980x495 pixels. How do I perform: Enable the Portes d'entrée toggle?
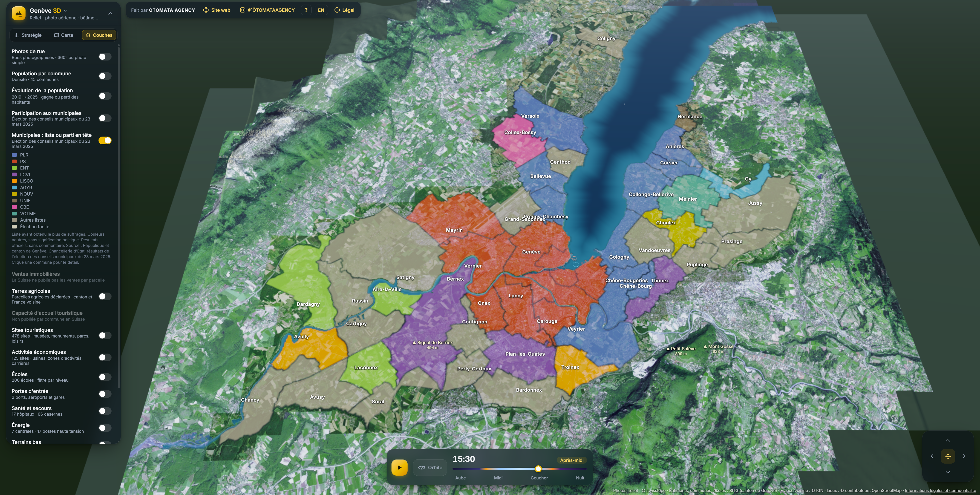(x=105, y=394)
